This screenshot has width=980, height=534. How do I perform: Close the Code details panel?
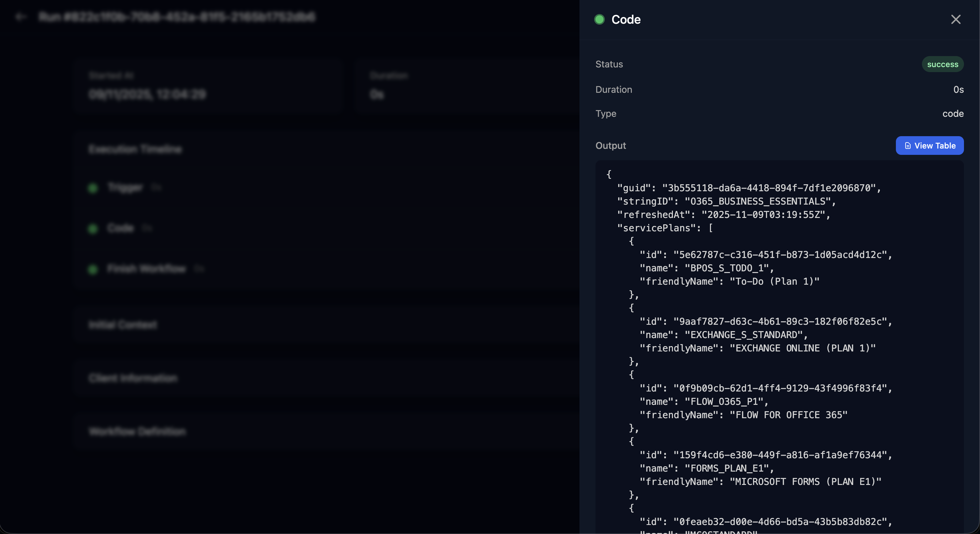(955, 19)
